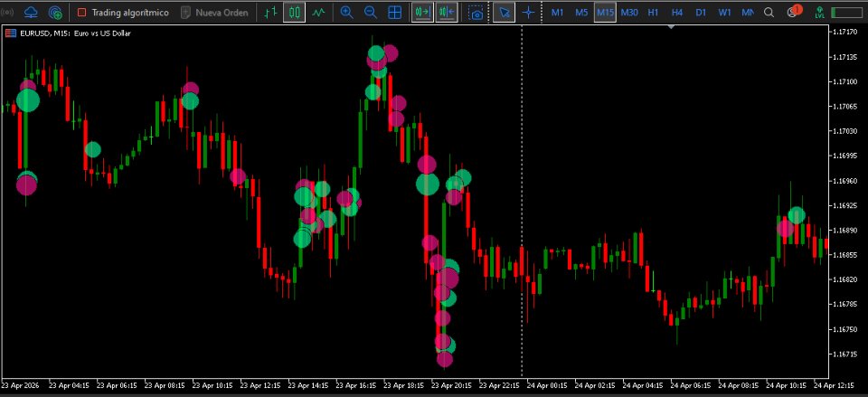The height and width of the screenshot is (397, 868).
Task: Click the 24 Apr 00:15 time label
Action: (548, 385)
